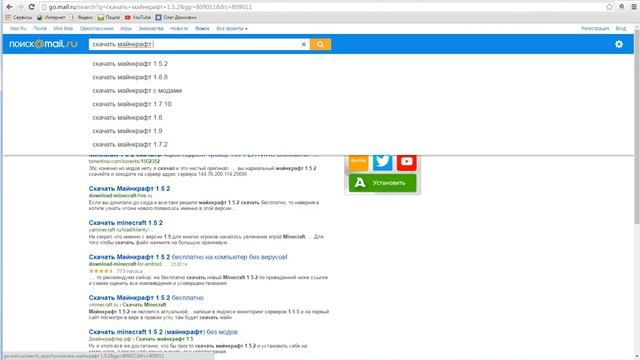Open result Скачать Майнкрафт 1.5.2 бесплатно from vminecraft
640x360 pixels.
[146, 298]
